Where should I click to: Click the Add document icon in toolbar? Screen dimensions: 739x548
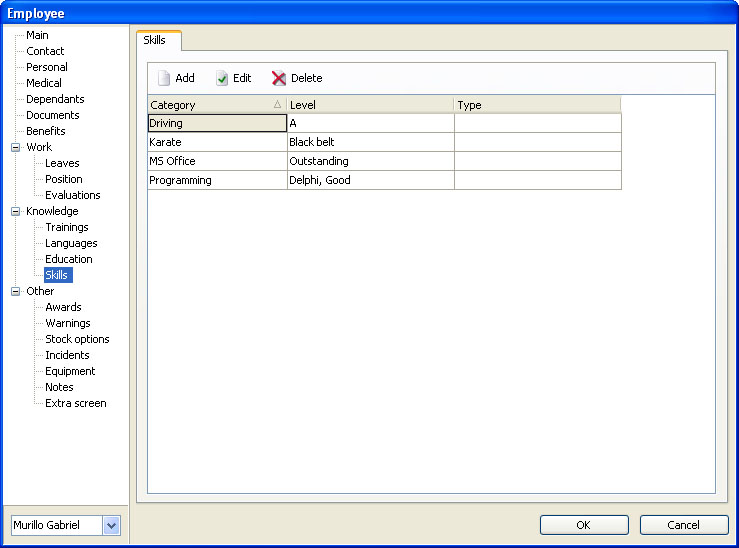(x=164, y=78)
